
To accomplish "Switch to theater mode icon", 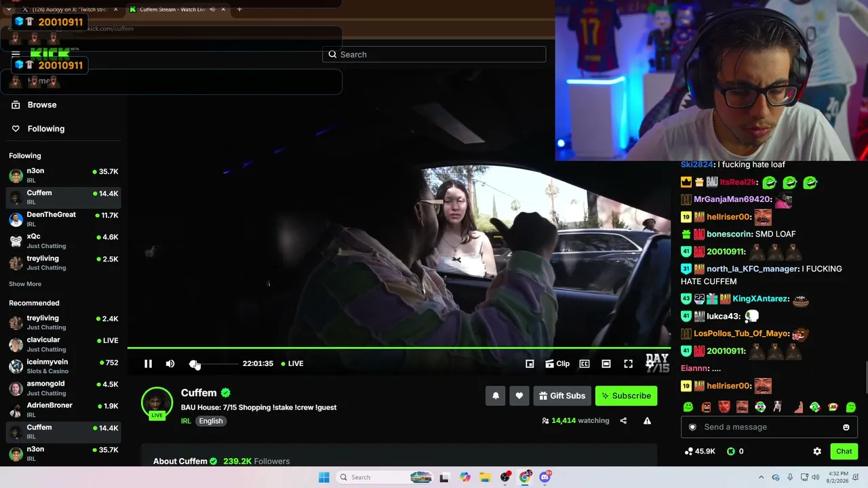I will click(606, 364).
